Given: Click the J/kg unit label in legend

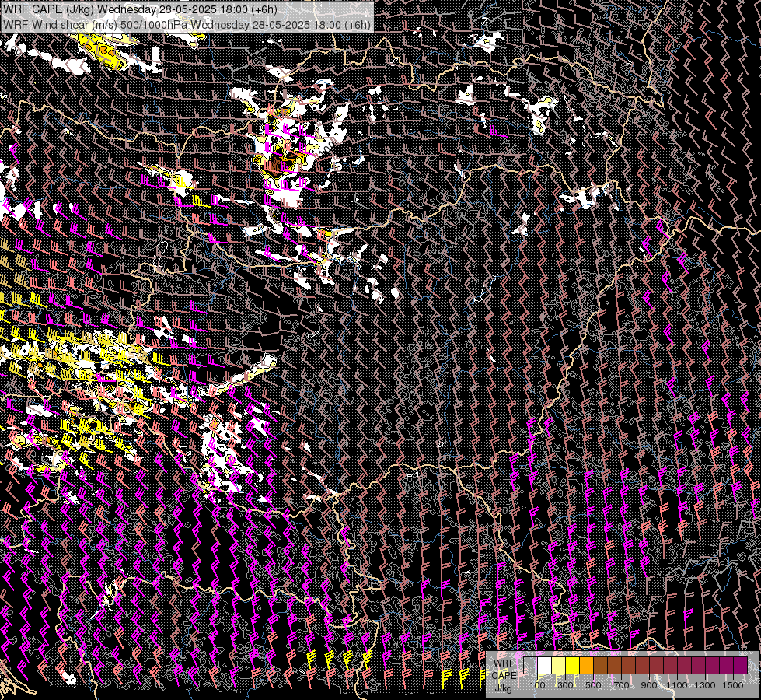Looking at the screenshot, I should (503, 688).
